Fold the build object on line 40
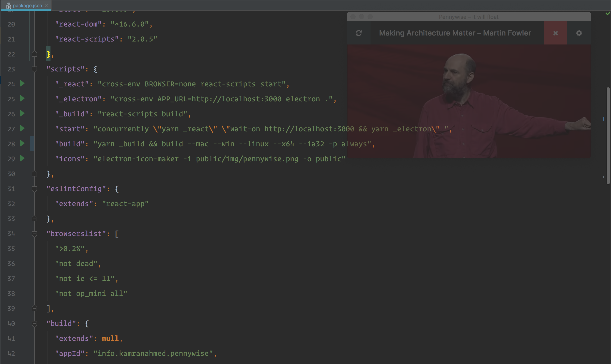Image resolution: width=611 pixels, height=364 pixels. (x=34, y=324)
